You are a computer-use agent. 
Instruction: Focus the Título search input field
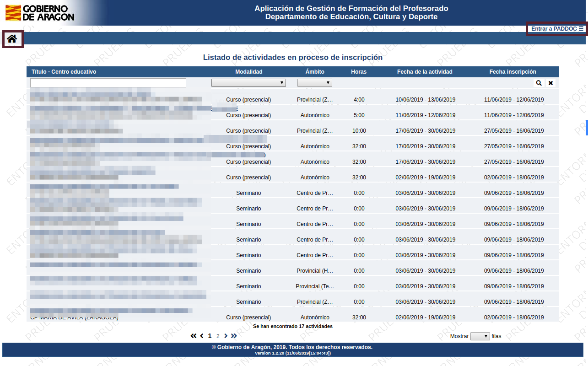pyautogui.click(x=108, y=83)
